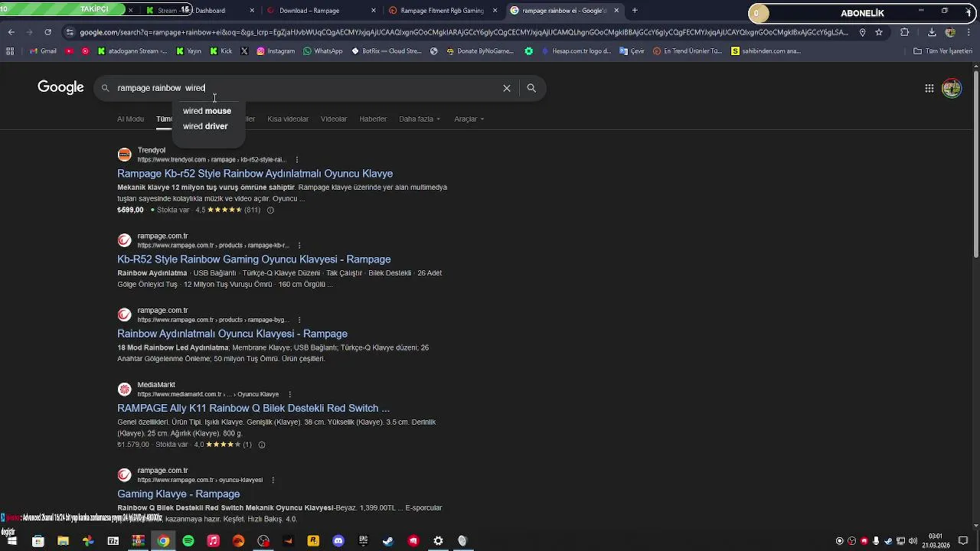Open the Çevir bookmark
The height and width of the screenshot is (551, 980).
(x=632, y=51)
